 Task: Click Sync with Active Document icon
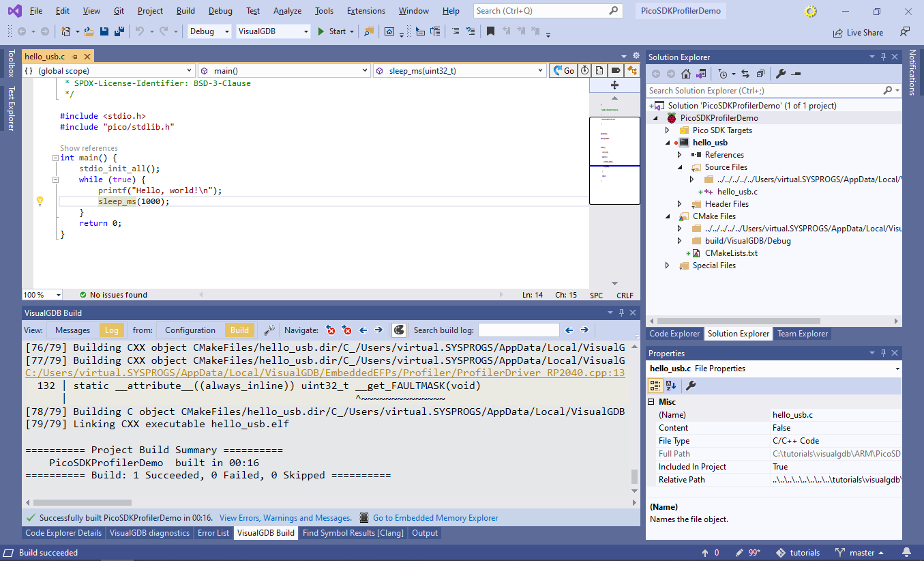tap(745, 74)
